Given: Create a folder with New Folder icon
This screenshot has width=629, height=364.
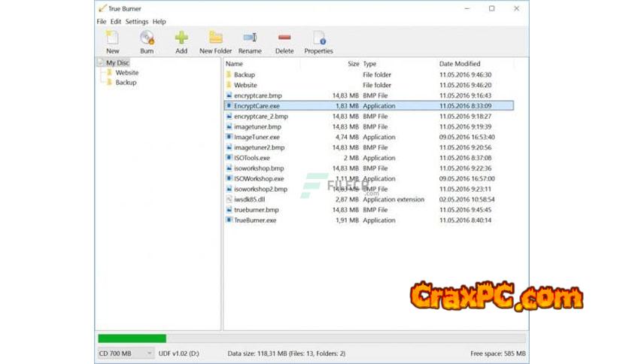Looking at the screenshot, I should pyautogui.click(x=216, y=38).
